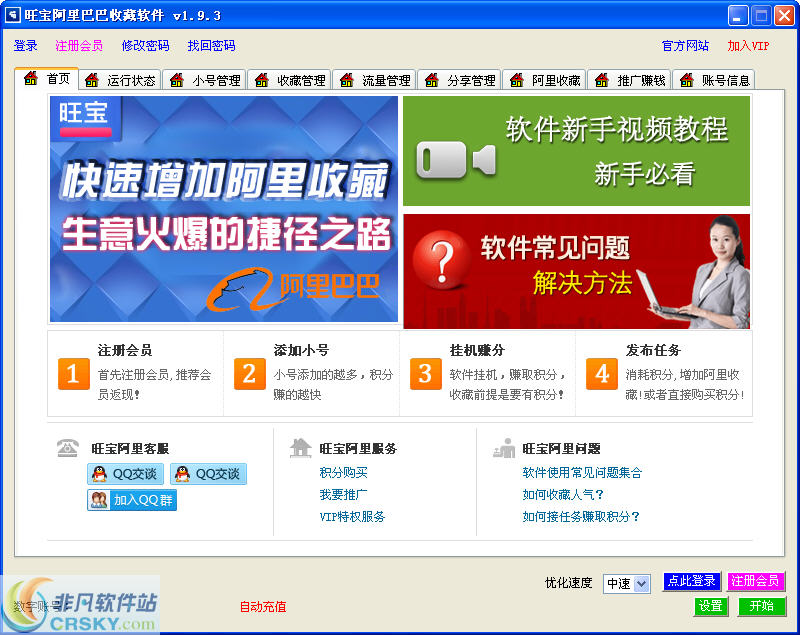Click the second QQ交谈 button
This screenshot has width=800, height=635.
click(208, 474)
